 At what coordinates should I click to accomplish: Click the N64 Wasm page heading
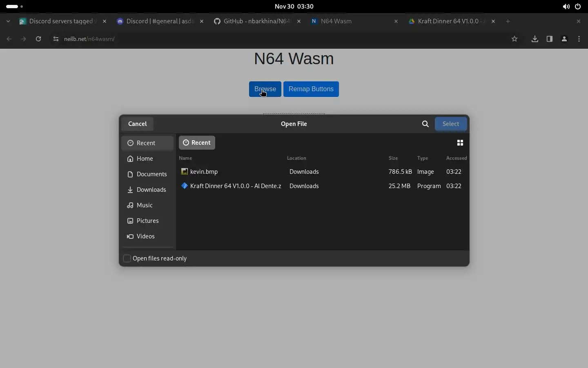click(294, 58)
